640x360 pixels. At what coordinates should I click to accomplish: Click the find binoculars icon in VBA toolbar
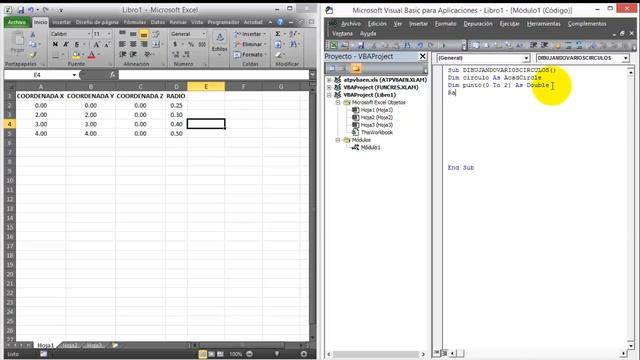coord(407,45)
